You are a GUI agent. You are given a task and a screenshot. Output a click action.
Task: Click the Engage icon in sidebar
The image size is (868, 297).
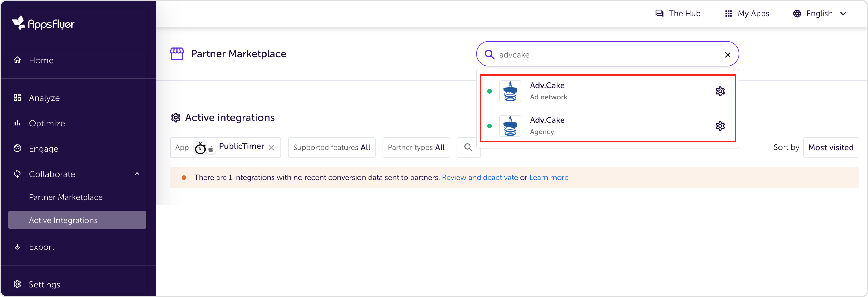click(17, 148)
